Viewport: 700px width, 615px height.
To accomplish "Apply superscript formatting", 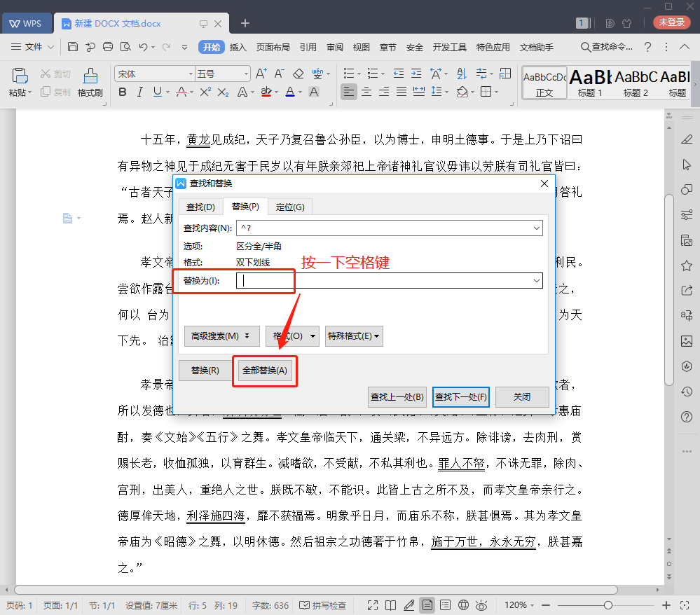I will coord(206,91).
